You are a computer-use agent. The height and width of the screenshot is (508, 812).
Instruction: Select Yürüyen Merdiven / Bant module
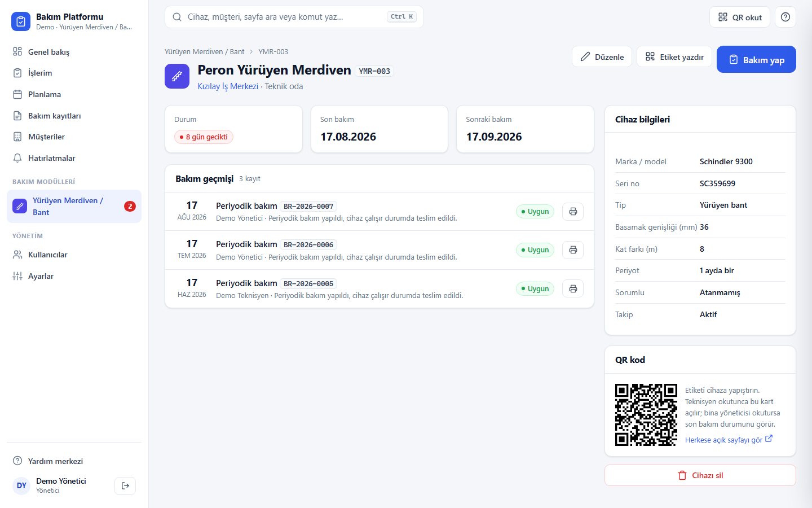(x=74, y=206)
